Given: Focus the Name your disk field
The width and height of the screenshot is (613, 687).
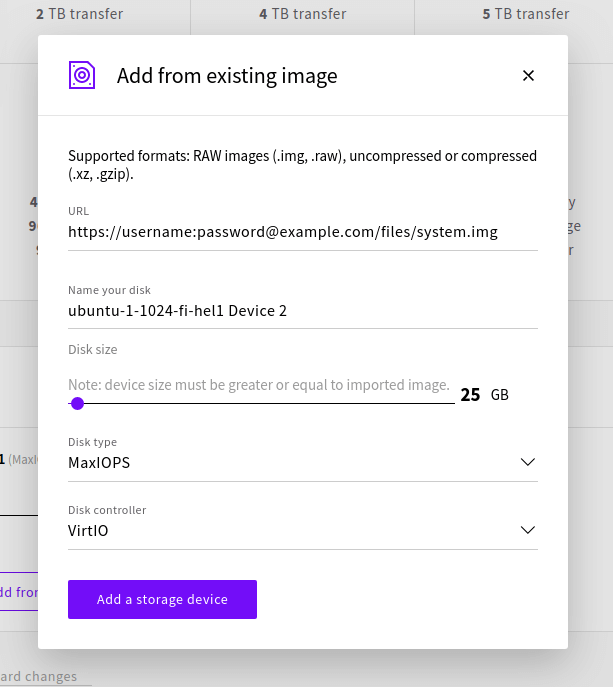Looking at the screenshot, I should click(x=302, y=311).
